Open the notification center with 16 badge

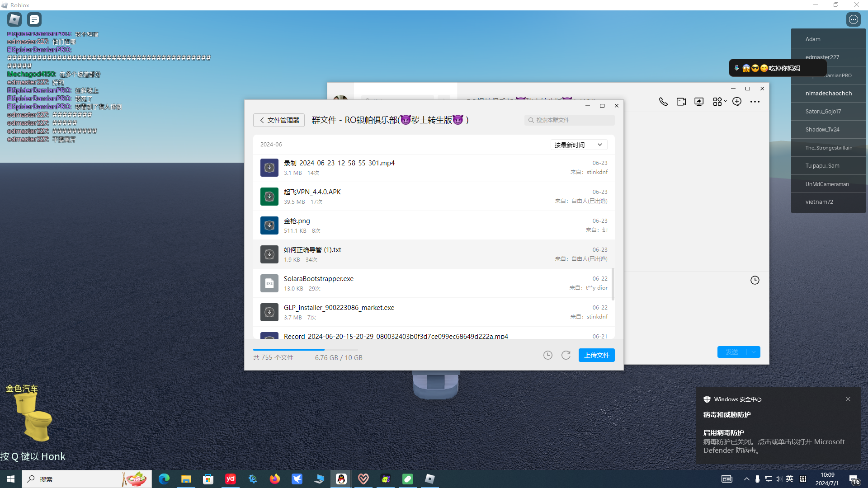click(854, 479)
